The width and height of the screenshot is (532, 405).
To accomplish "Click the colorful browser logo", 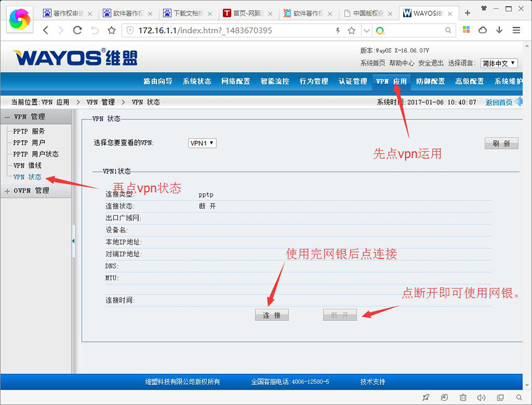I will click(x=20, y=20).
